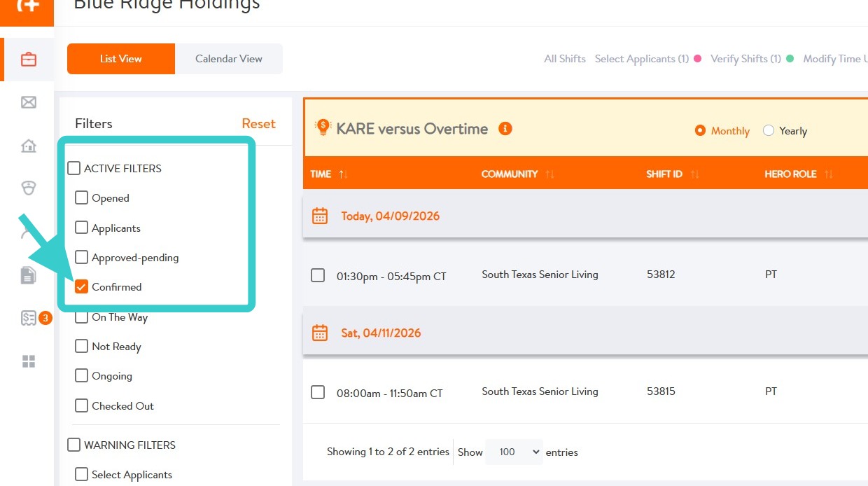This screenshot has height=486, width=868.
Task: Open the Verify Shifts (1) link
Action: pyautogui.click(x=745, y=59)
